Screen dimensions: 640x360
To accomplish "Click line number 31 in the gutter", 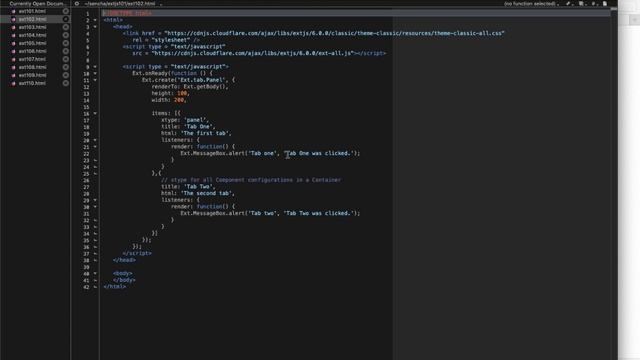I will coord(86,214).
